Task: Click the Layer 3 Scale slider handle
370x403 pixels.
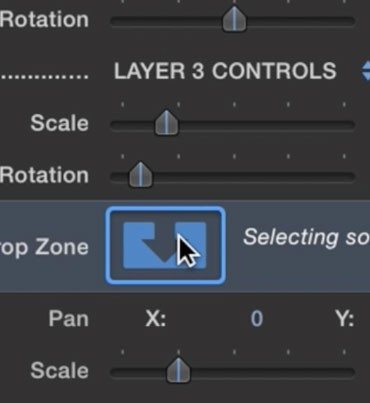Action: (167, 123)
